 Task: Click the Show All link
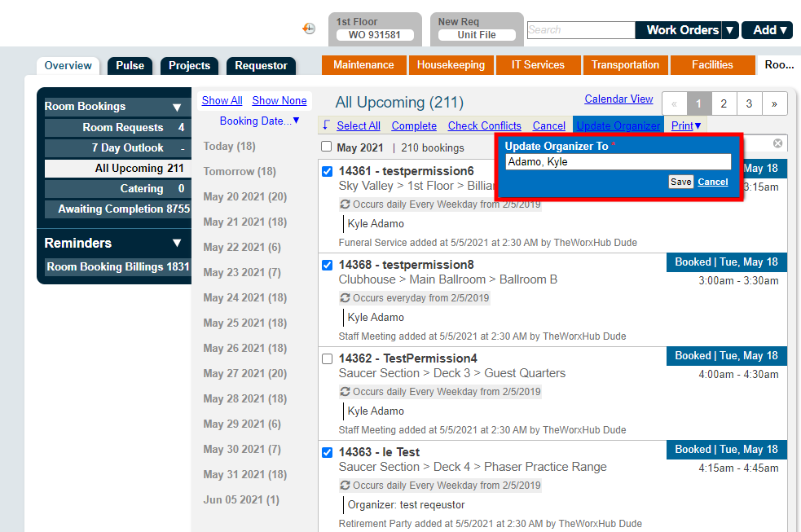(x=222, y=100)
